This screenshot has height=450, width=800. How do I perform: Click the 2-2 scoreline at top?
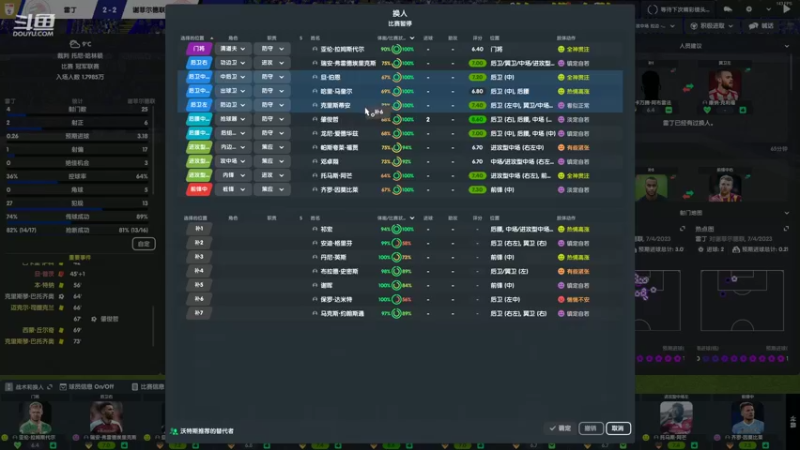[x=109, y=10]
